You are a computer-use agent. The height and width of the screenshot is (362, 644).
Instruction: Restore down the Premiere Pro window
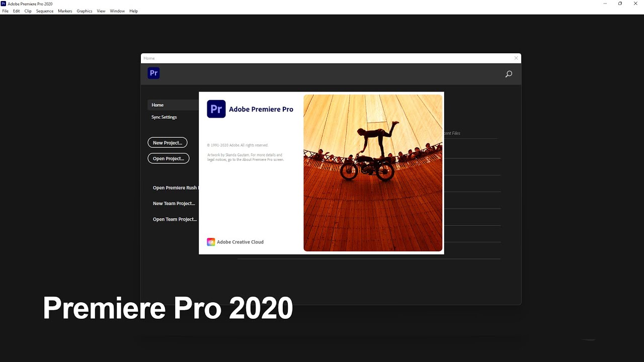pos(620,4)
